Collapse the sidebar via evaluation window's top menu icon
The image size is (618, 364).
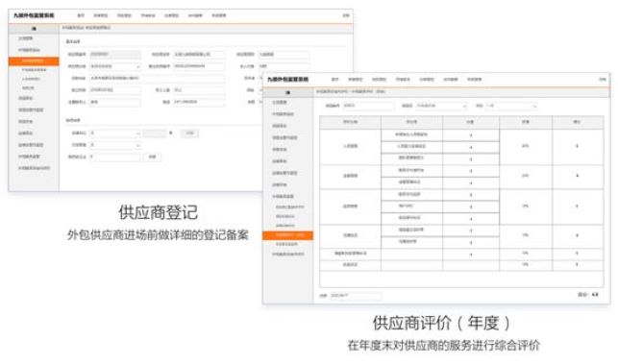point(287,92)
